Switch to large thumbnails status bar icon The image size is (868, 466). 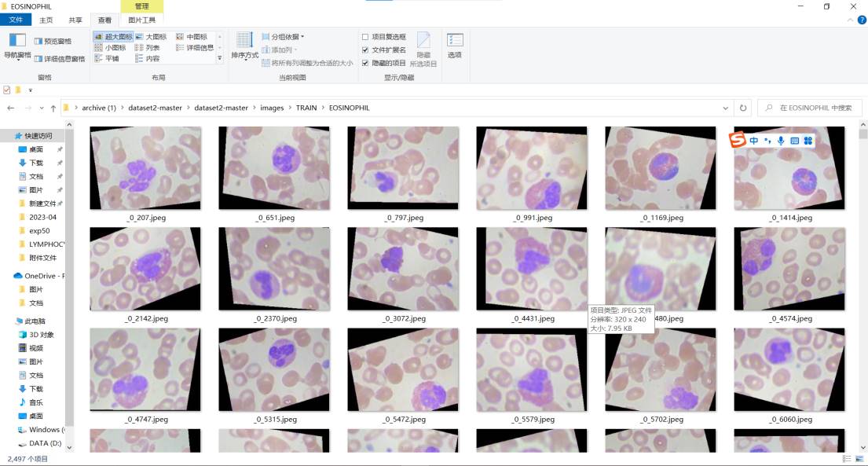[x=859, y=459]
